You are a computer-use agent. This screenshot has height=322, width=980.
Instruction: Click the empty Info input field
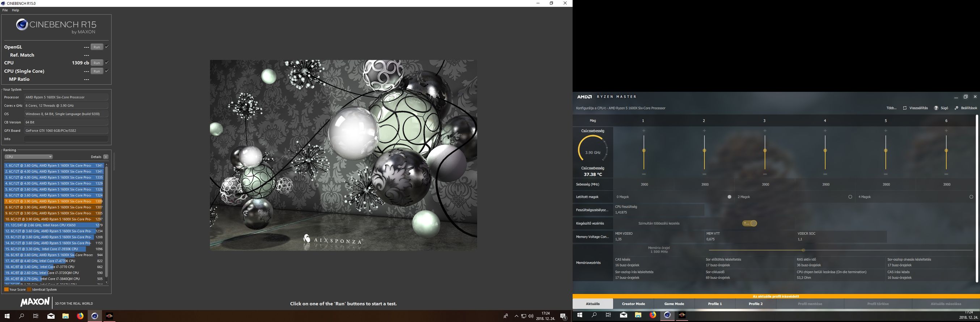[66, 139]
